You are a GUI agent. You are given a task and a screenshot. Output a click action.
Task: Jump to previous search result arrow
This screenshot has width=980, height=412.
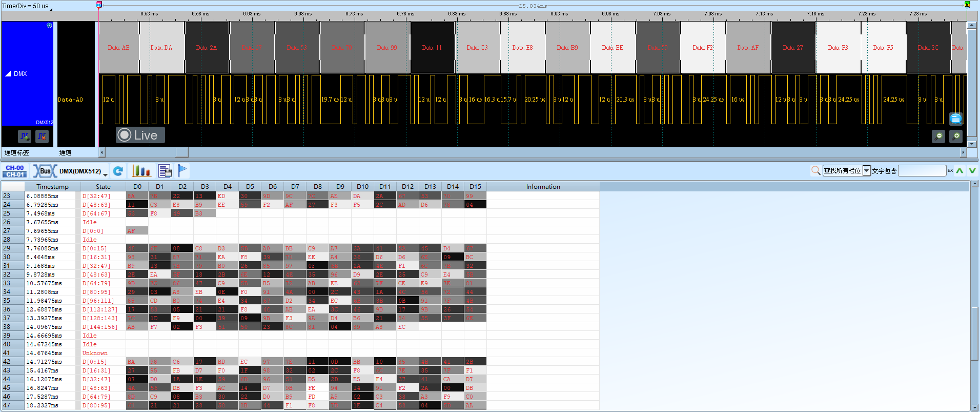(x=959, y=170)
